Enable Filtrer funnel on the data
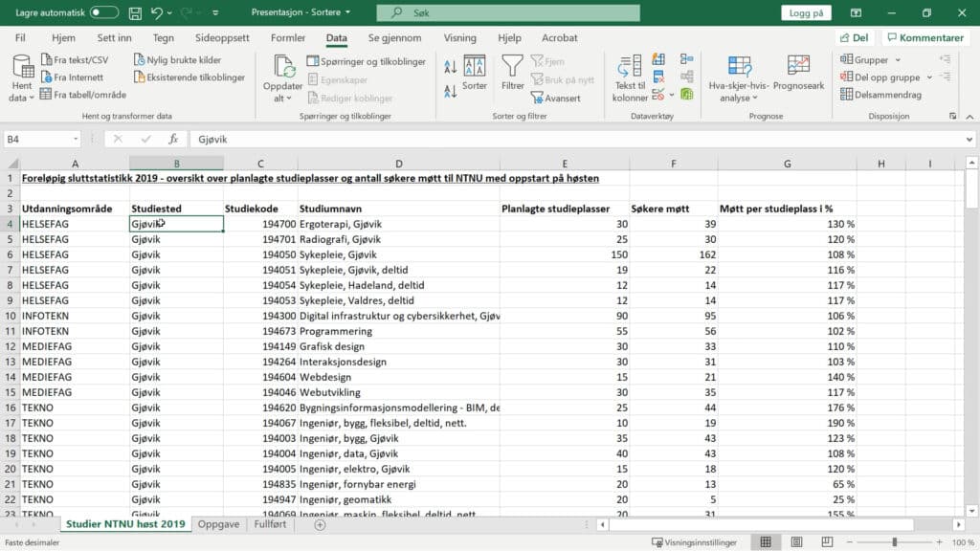980x551 pixels. click(513, 73)
